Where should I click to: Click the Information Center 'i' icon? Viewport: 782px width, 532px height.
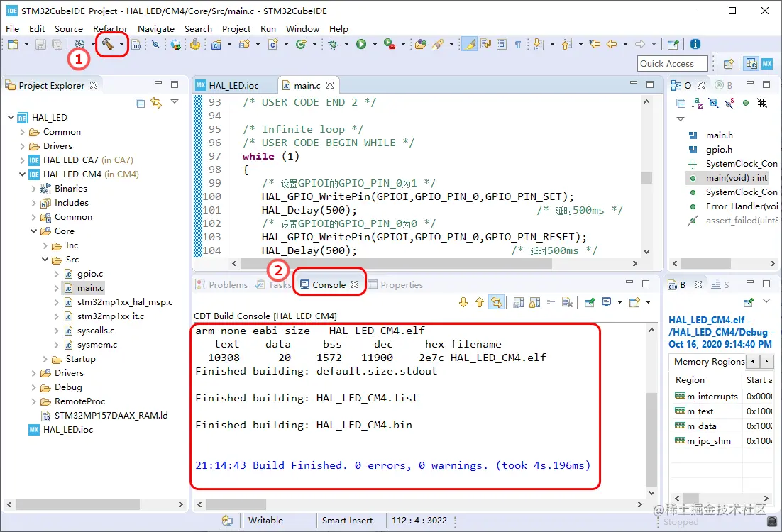[695, 45]
